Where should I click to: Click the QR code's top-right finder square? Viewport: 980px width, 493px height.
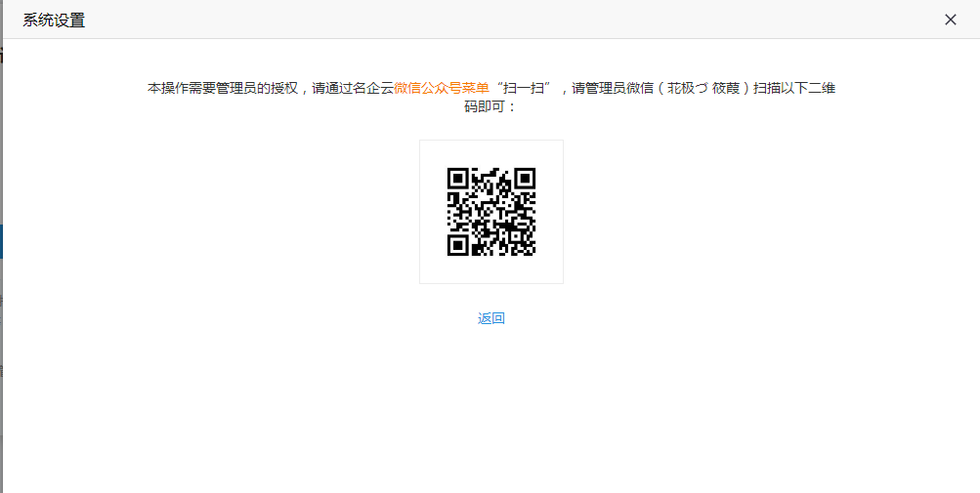[525, 179]
